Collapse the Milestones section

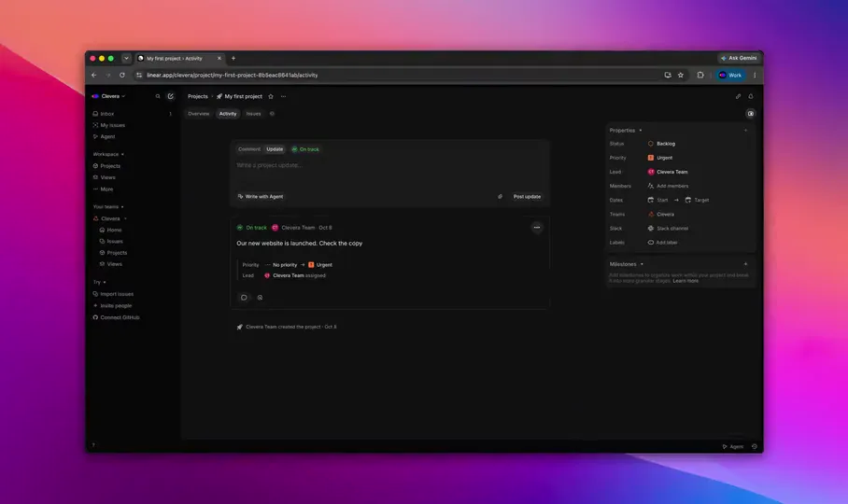click(627, 264)
